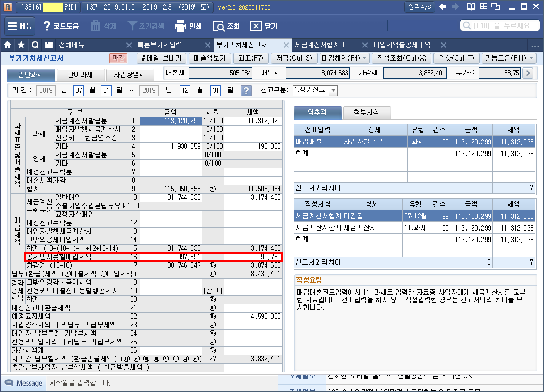Click the blue question mark next to period

pyautogui.click(x=246, y=90)
